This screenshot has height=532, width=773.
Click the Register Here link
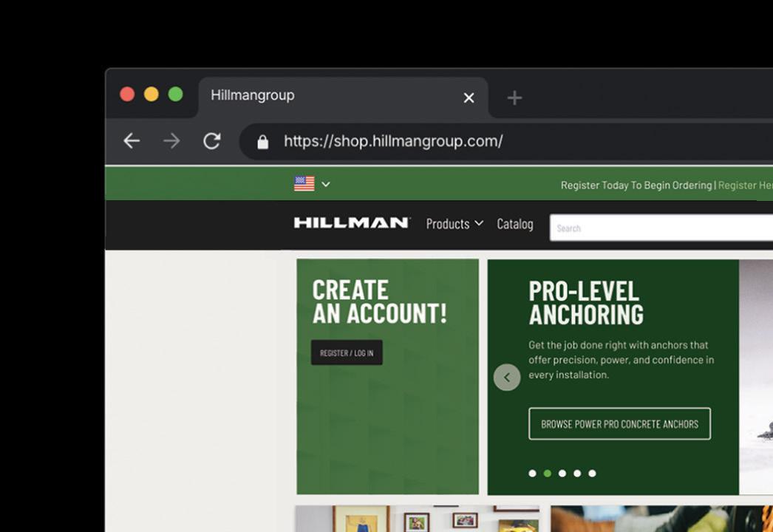(746, 185)
